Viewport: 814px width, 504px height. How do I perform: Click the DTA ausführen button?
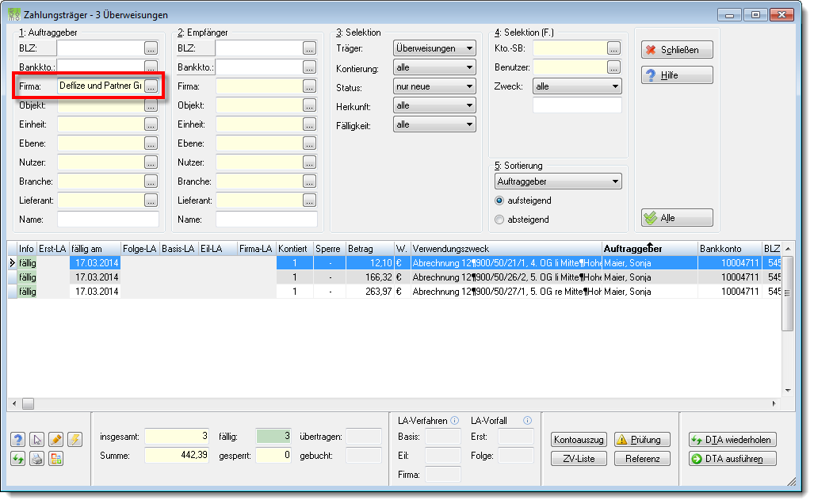[x=732, y=459]
